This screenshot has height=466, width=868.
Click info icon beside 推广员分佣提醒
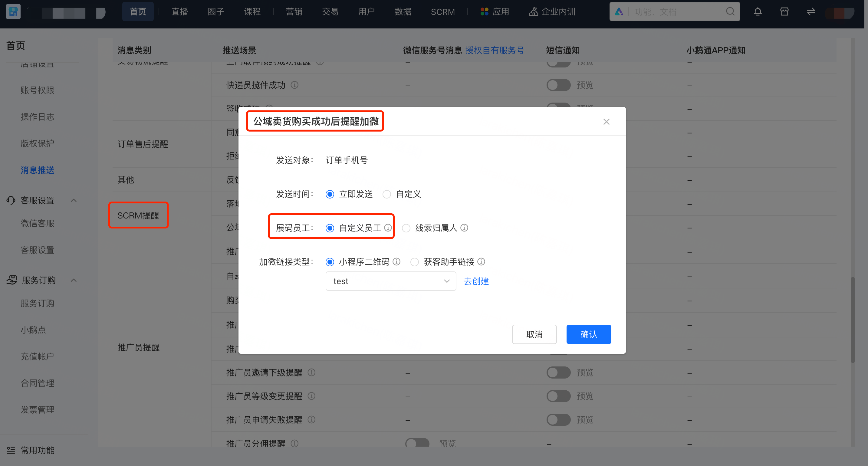294,443
